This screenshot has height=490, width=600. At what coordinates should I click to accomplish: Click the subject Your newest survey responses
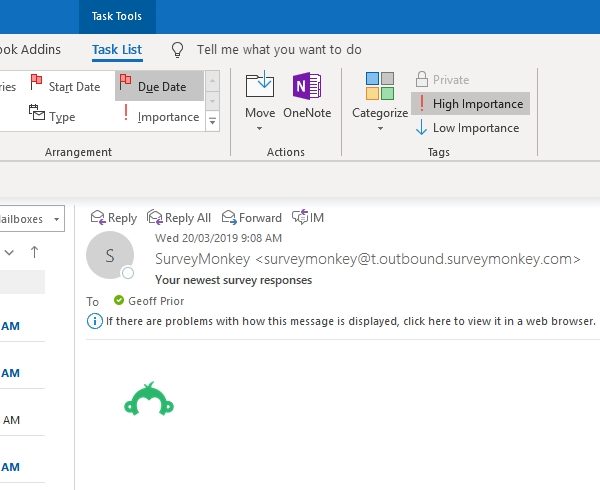click(233, 280)
